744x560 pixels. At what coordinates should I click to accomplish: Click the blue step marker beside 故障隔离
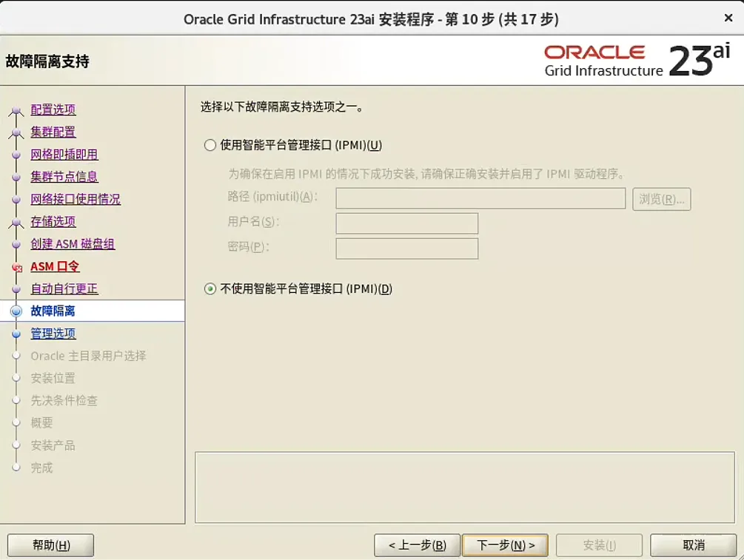tap(16, 311)
